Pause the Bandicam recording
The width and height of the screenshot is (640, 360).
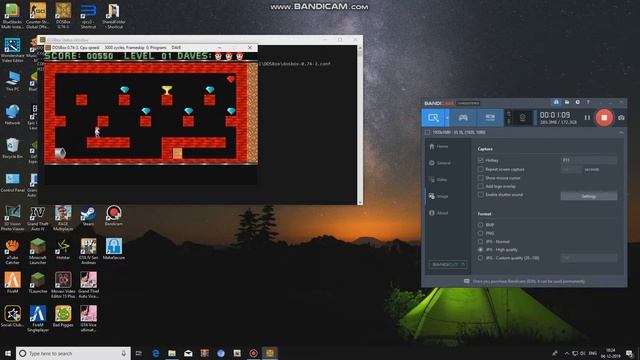(587, 118)
